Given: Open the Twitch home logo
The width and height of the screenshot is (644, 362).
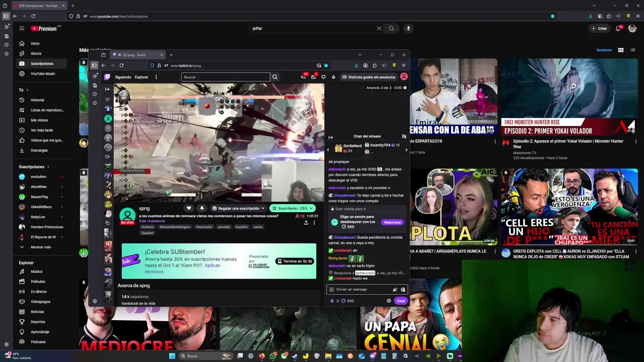Looking at the screenshot, I should tap(107, 77).
